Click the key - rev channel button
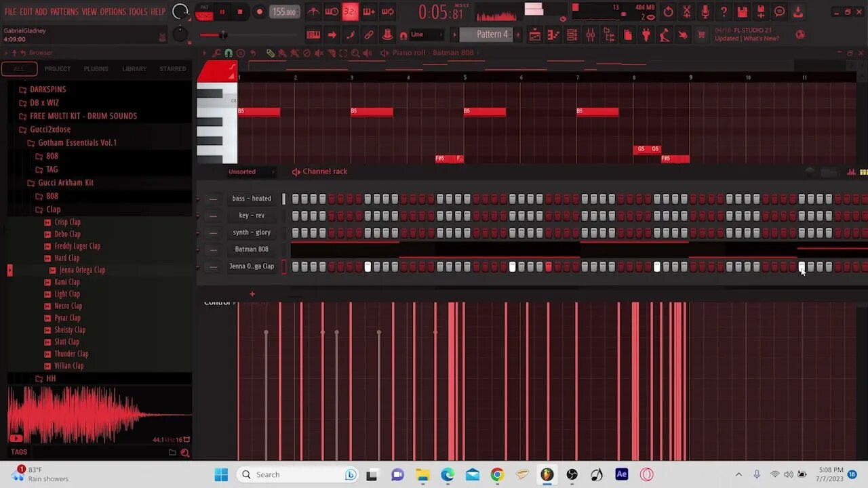868x488 pixels. pyautogui.click(x=252, y=216)
